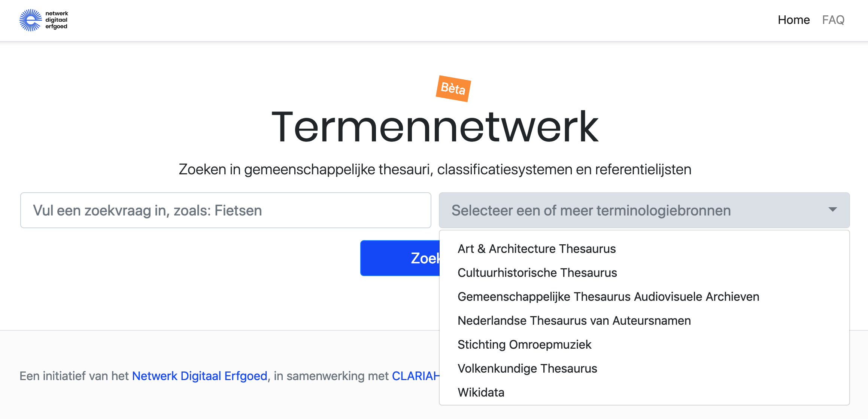This screenshot has height=419, width=868.
Task: Choose Volkenkundige Thesaurus option
Action: click(x=527, y=368)
